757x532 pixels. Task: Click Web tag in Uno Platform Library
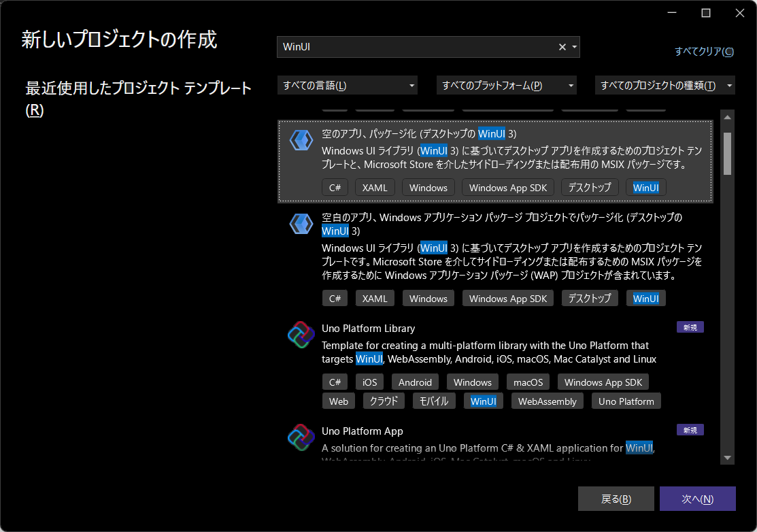[x=339, y=401]
